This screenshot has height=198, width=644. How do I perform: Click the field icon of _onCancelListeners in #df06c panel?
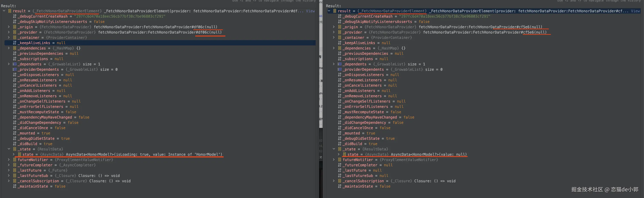pos(14,85)
